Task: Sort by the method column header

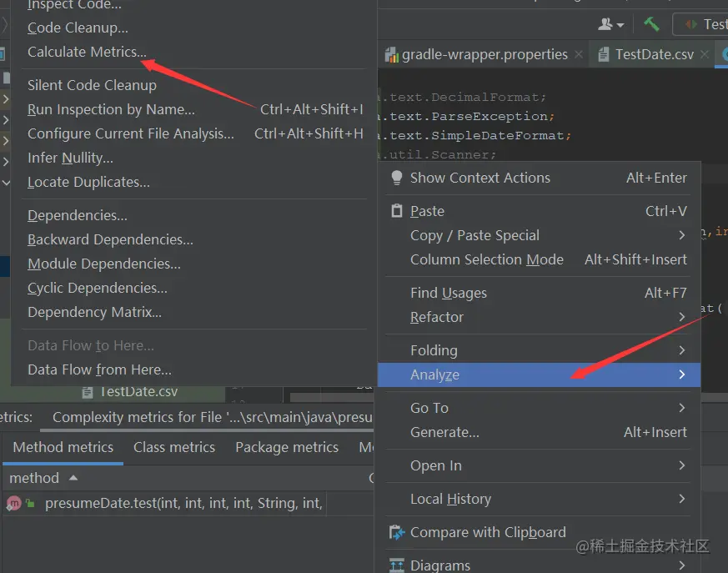Action: coord(34,478)
